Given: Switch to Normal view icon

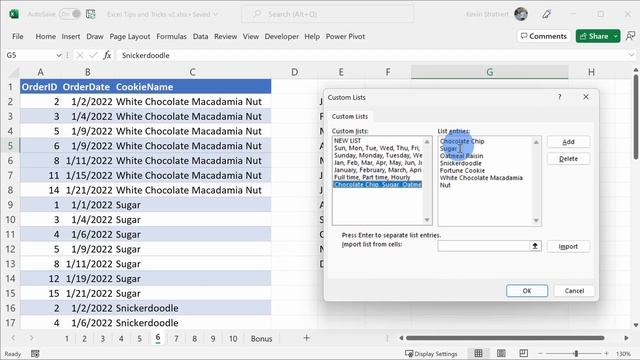Looking at the screenshot, I should (x=478, y=353).
